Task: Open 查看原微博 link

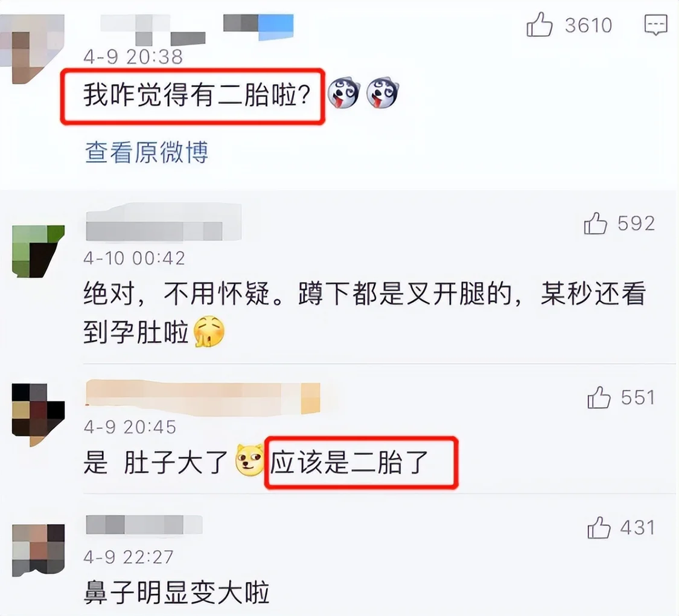Action: coord(147,152)
